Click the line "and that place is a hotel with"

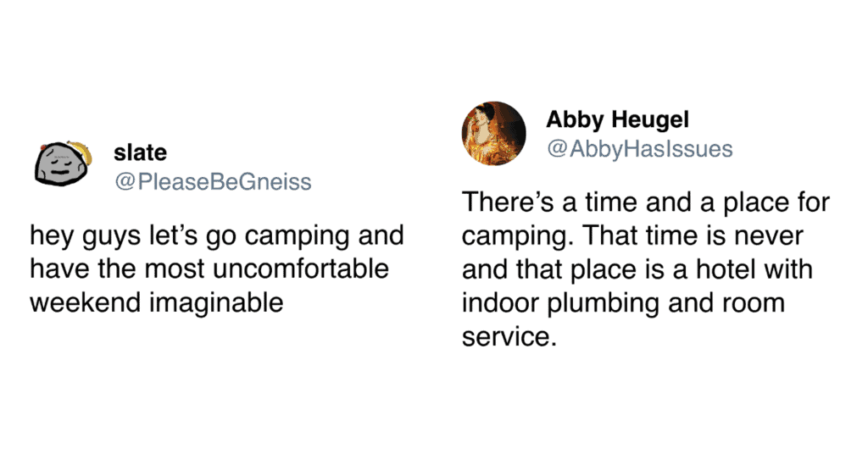pos(637,269)
